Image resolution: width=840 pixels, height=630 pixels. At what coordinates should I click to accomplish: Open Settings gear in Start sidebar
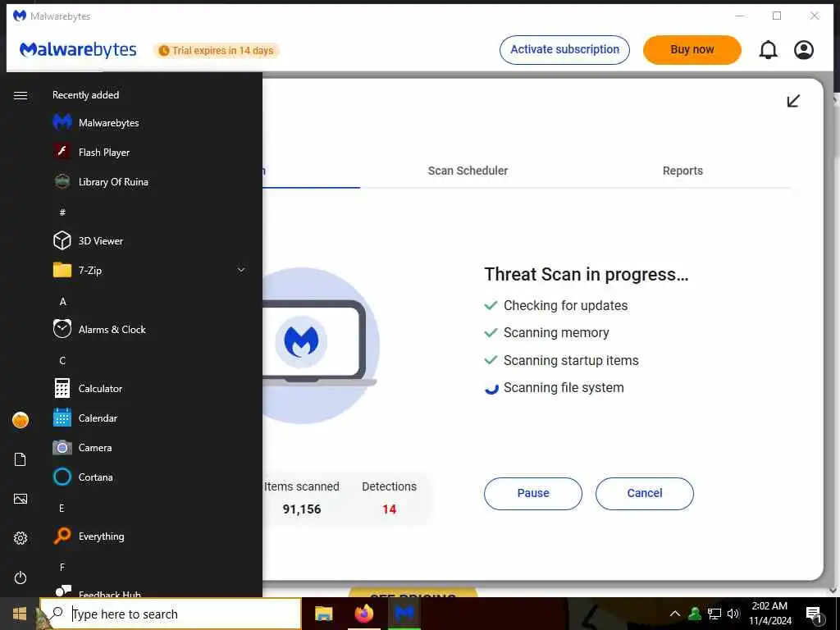click(21, 538)
